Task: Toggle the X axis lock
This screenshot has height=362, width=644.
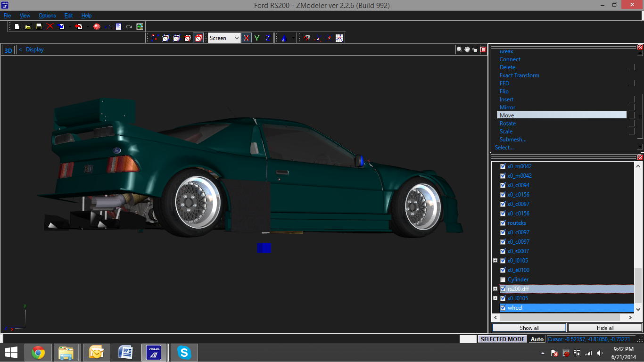Action: point(246,38)
